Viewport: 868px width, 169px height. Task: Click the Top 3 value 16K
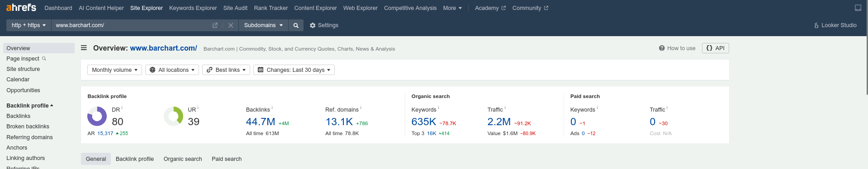[x=432, y=133]
